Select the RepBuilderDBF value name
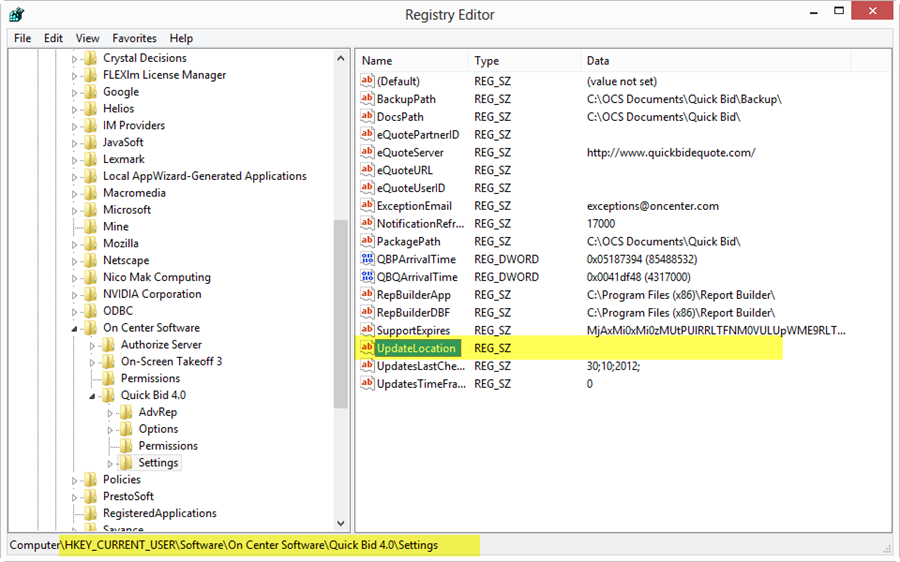This screenshot has height=562, width=900. [413, 312]
